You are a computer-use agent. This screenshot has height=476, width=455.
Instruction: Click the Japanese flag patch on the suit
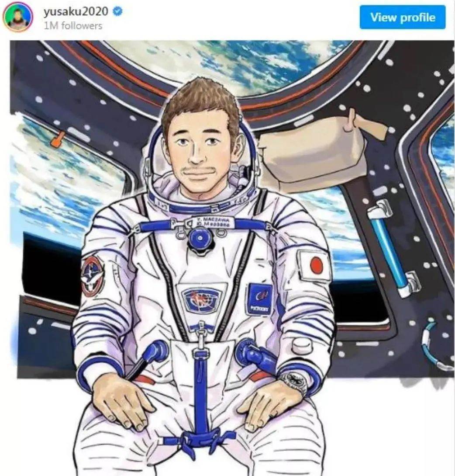[x=314, y=265]
